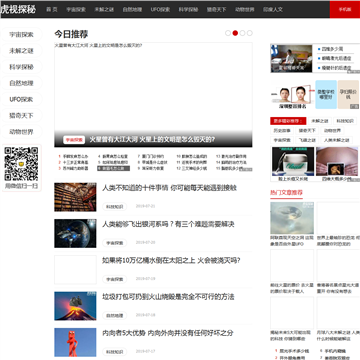Click 历史故事 tag in 更多精彩推荐
Screen dimensions: 360x360
[282, 131]
